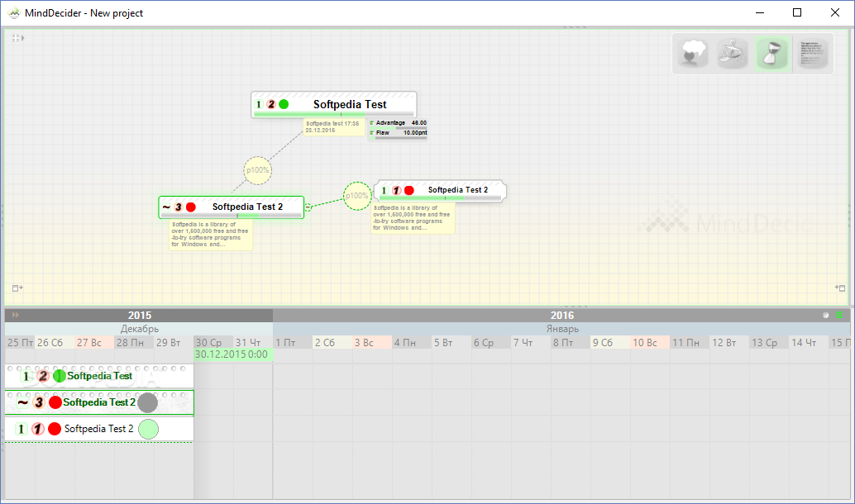Click the red dot on selected Softpedia Test 2 node
Image resolution: width=855 pixels, height=504 pixels.
tap(191, 207)
